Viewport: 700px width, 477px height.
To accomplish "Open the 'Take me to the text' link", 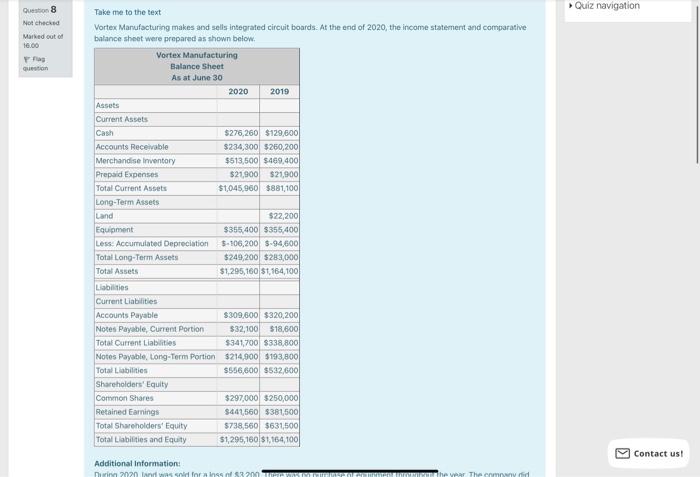I will tap(128, 12).
